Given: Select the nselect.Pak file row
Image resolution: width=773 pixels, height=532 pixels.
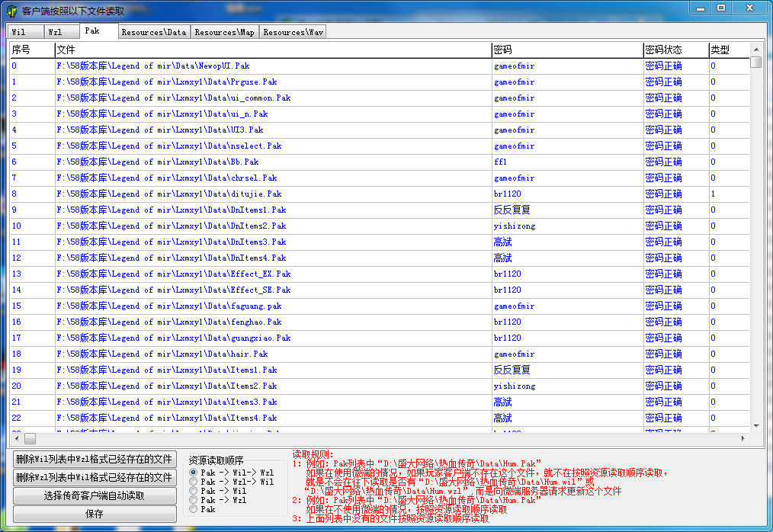Looking at the screenshot, I should [380, 146].
